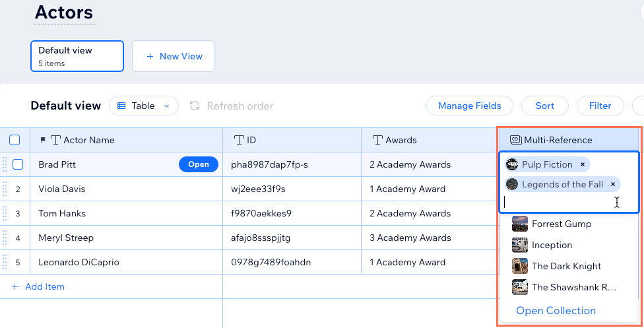This screenshot has width=644, height=328.
Task: Remove the Pulp Fiction reference tag
Action: click(583, 164)
